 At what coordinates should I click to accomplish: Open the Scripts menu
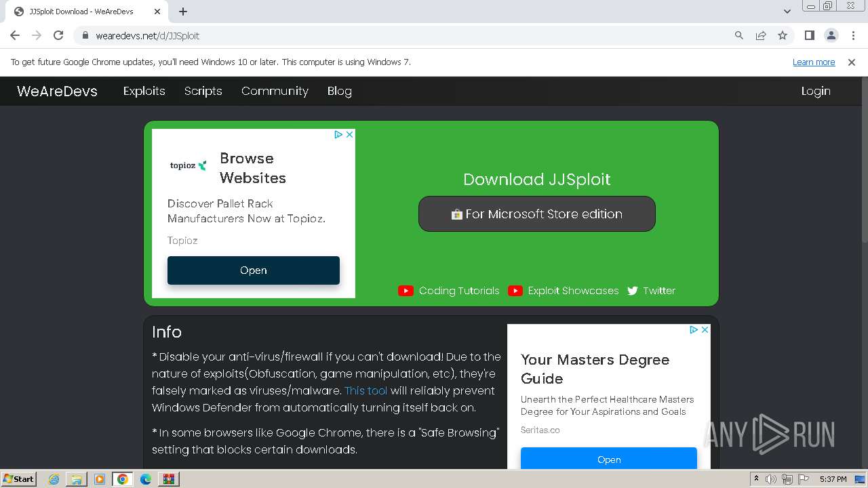(x=203, y=91)
